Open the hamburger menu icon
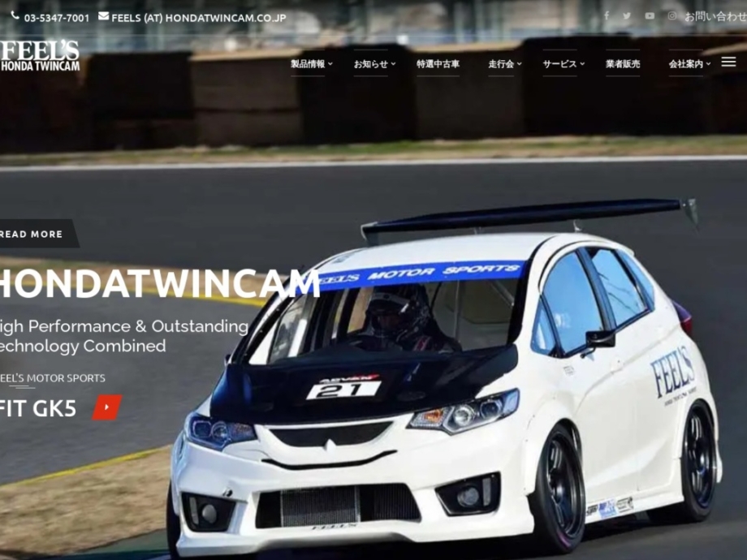Viewport: 747px width, 560px height. pos(730,62)
